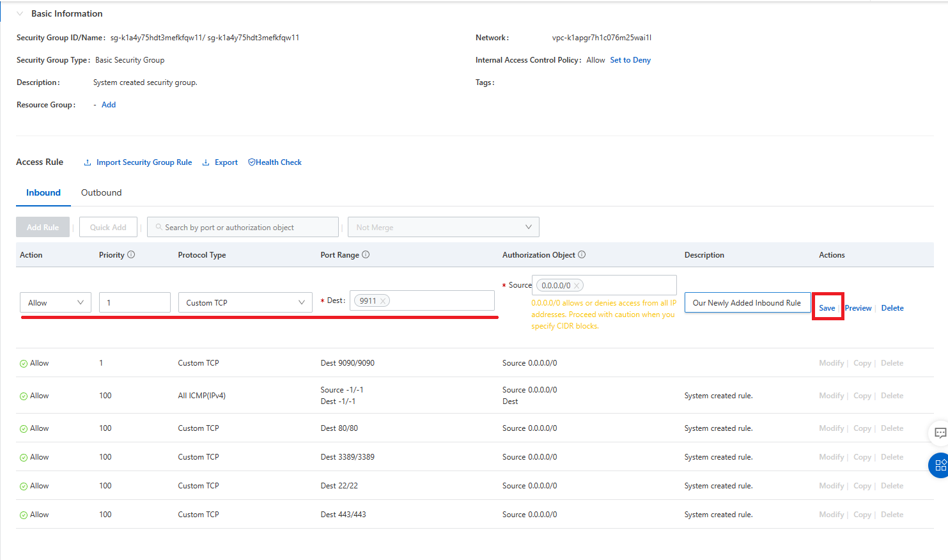948x560 pixels.
Task: Modify the Dest 80/80 rule
Action: pyautogui.click(x=832, y=428)
